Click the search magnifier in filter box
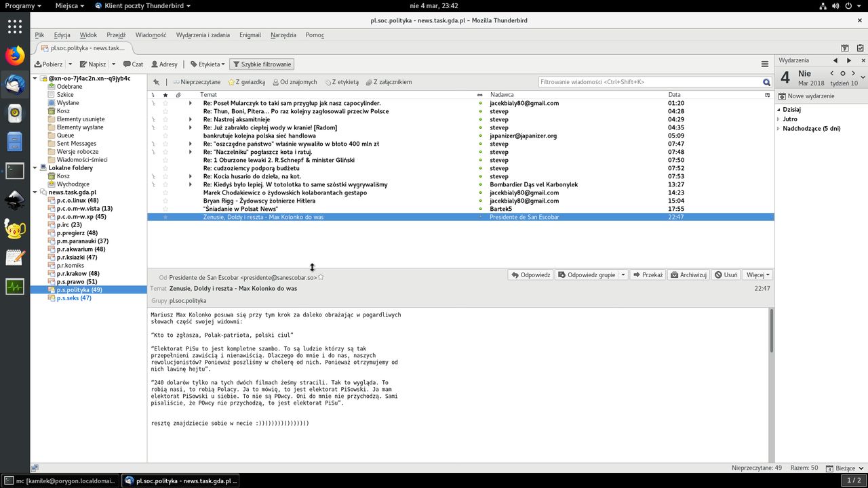Viewport: 868px width, 488px height. 767,82
